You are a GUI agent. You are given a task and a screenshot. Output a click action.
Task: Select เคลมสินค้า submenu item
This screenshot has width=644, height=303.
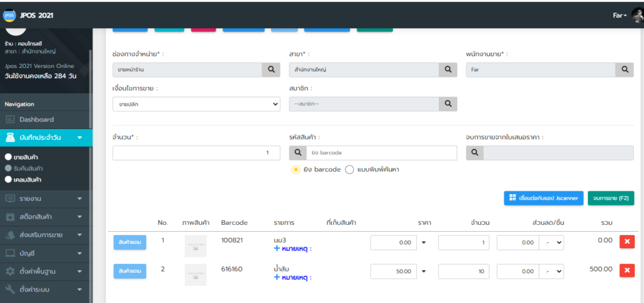pyautogui.click(x=24, y=180)
